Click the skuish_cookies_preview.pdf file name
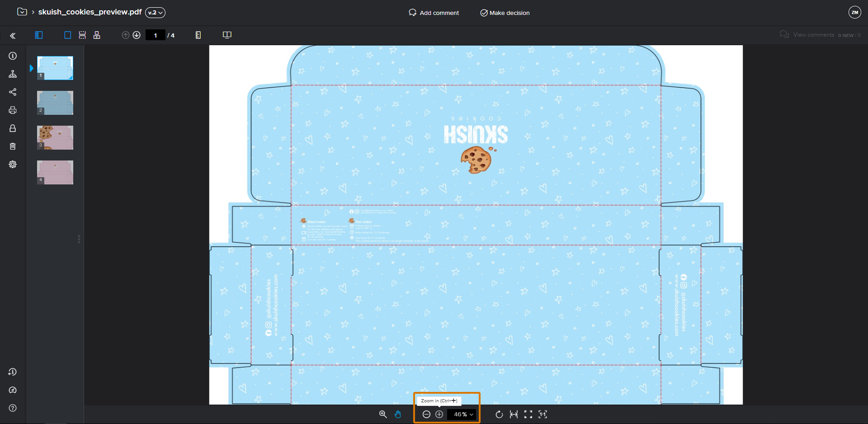This screenshot has width=868, height=424. (90, 12)
